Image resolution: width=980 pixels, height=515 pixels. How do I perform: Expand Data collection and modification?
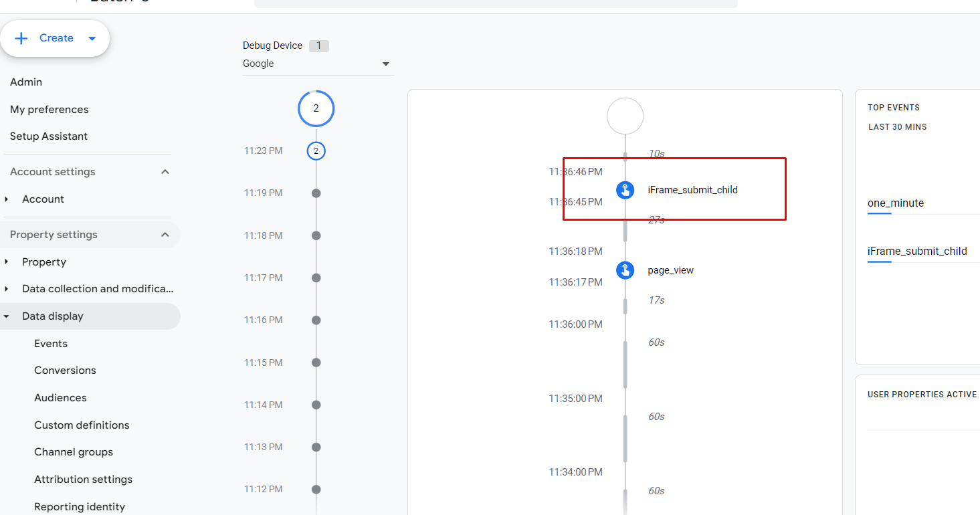coord(7,289)
